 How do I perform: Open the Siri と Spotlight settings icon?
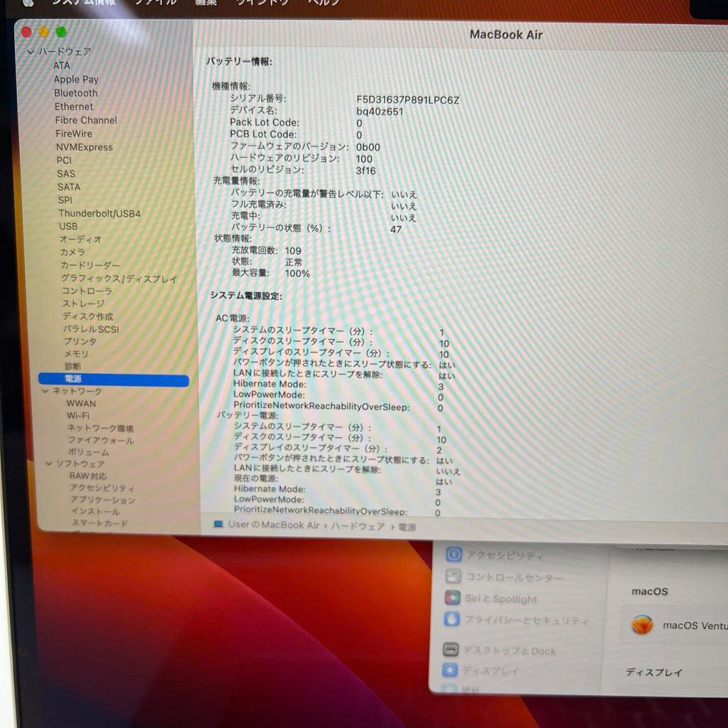click(x=452, y=598)
